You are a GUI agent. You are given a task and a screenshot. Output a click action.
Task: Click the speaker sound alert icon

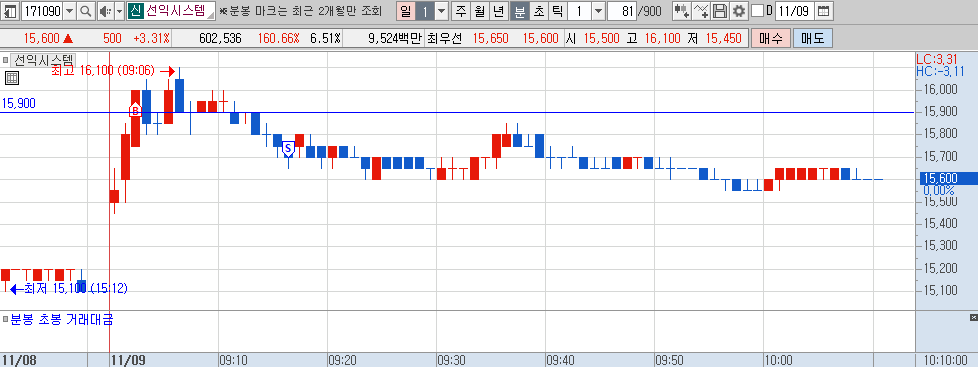pyautogui.click(x=105, y=11)
